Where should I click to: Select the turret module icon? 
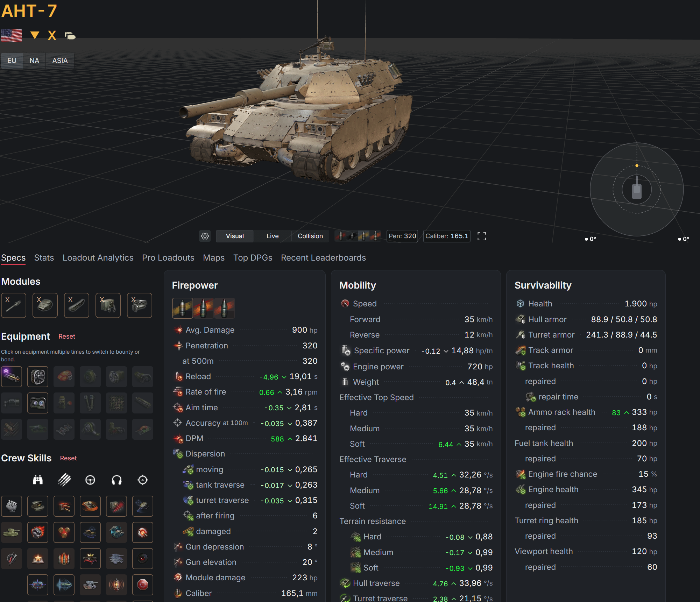[45, 305]
